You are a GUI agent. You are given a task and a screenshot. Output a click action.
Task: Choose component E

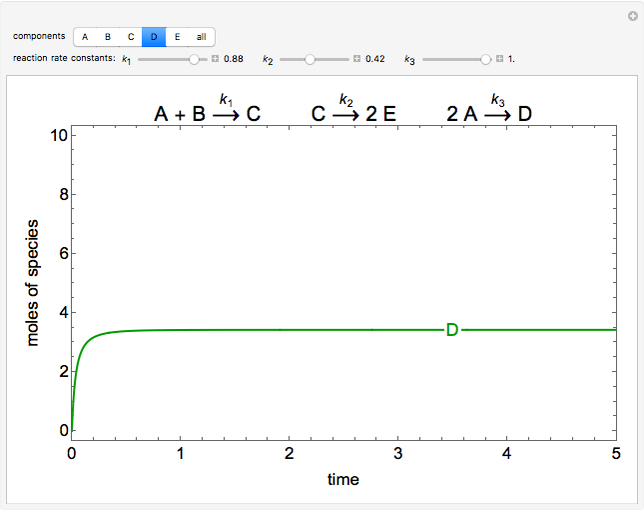pos(177,37)
